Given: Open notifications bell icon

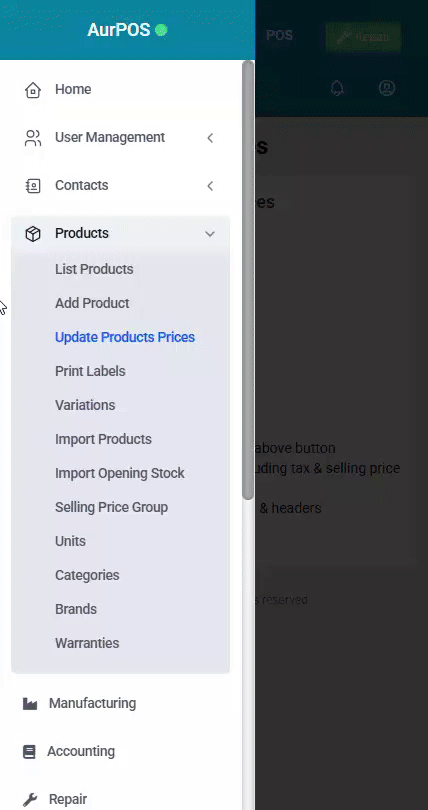Looking at the screenshot, I should (x=337, y=88).
